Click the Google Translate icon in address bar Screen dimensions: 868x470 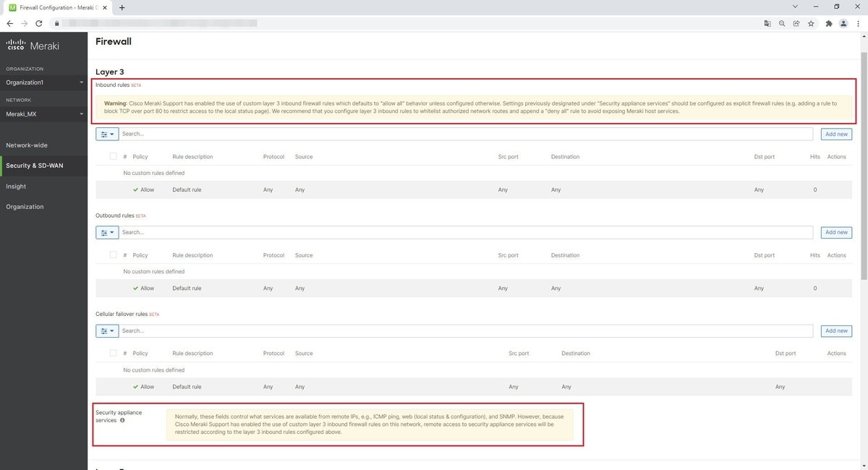[x=767, y=23]
